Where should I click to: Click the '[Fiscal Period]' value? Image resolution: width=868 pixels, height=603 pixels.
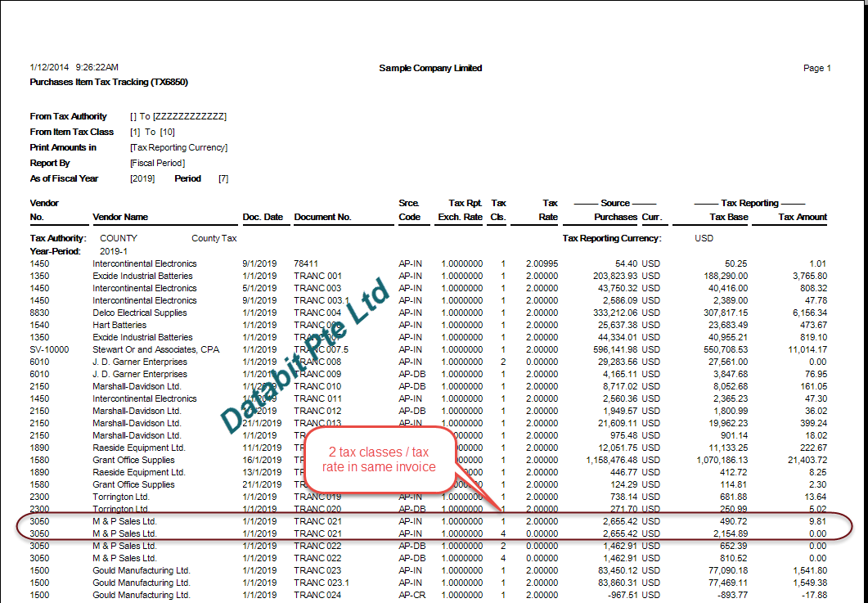point(157,163)
